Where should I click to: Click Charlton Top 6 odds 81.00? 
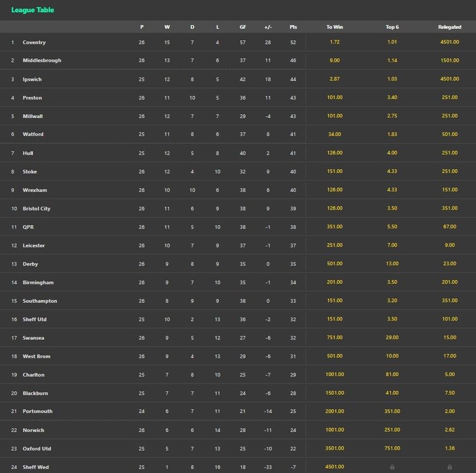click(392, 374)
